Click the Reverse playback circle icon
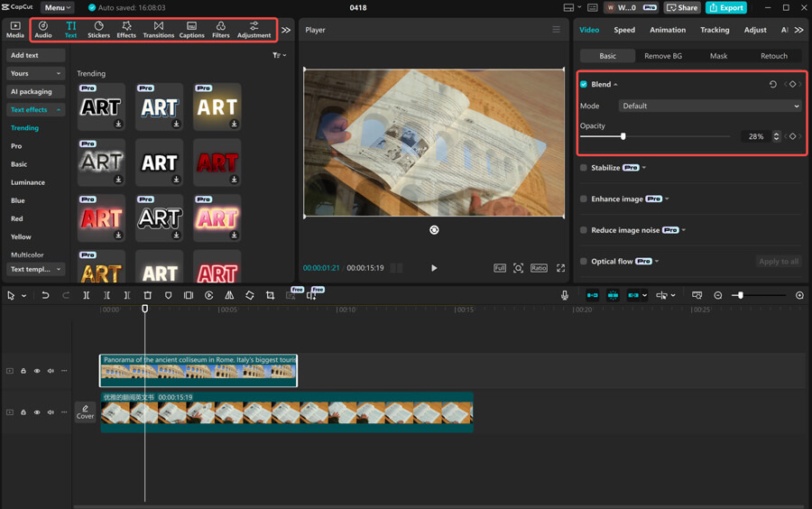The image size is (812, 509). [x=208, y=295]
